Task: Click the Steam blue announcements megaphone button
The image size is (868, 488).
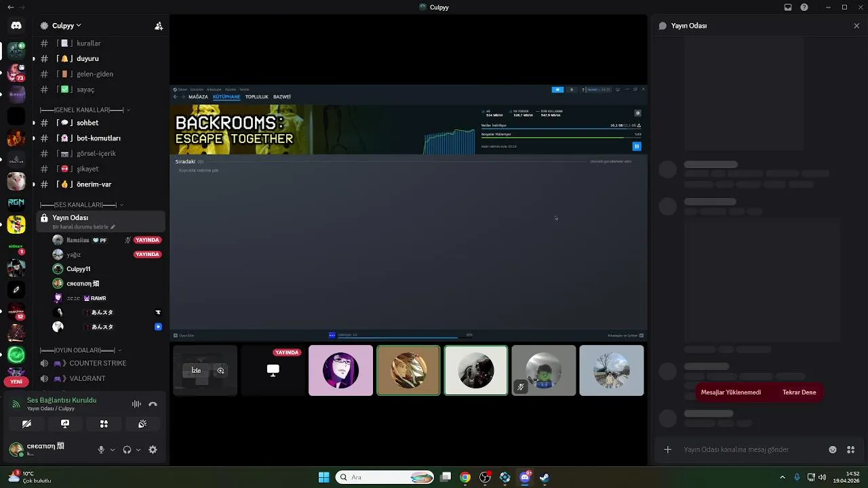Action: click(557, 89)
